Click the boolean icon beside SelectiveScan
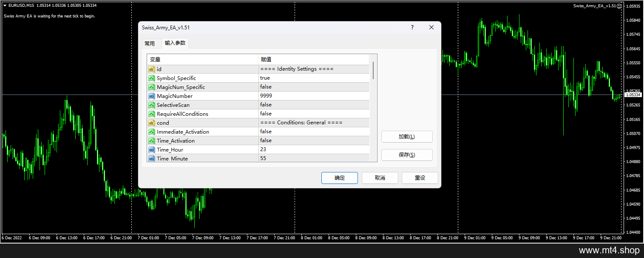This screenshot has width=644, height=258. point(151,105)
